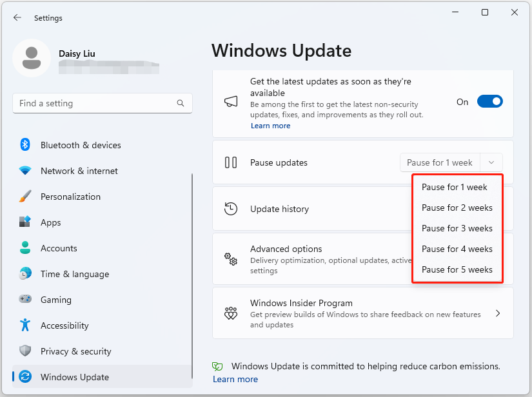Click the sidebar vertical scrollbar
532x397 pixels.
pos(192,276)
